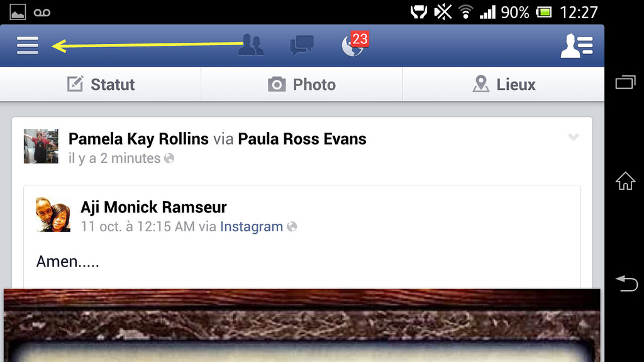Open the recent apps button

click(625, 82)
